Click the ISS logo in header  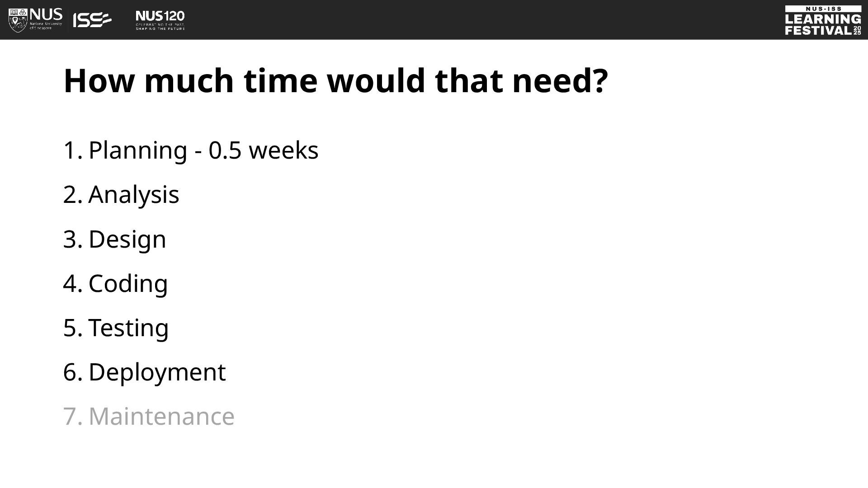point(92,20)
